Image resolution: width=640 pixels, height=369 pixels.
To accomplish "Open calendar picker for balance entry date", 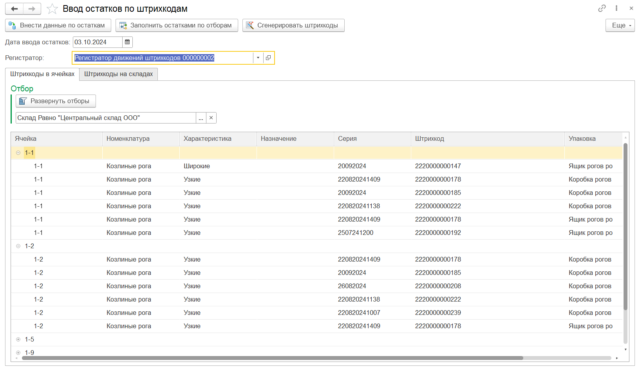I will click(127, 42).
